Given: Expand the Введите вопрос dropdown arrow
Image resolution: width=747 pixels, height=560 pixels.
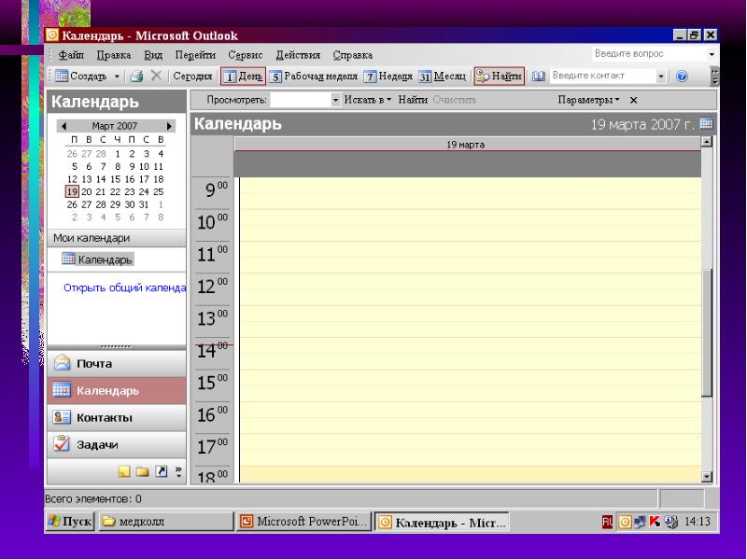Looking at the screenshot, I should pos(712,54).
